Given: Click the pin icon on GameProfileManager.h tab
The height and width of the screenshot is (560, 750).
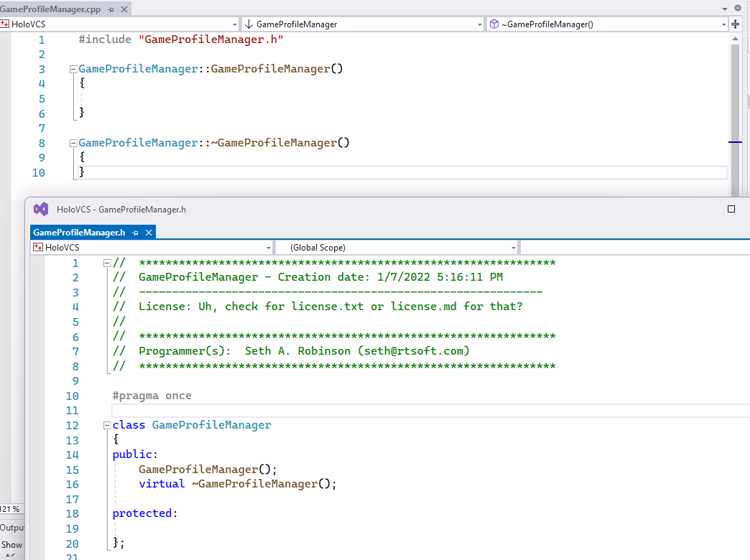Looking at the screenshot, I should coord(135,232).
